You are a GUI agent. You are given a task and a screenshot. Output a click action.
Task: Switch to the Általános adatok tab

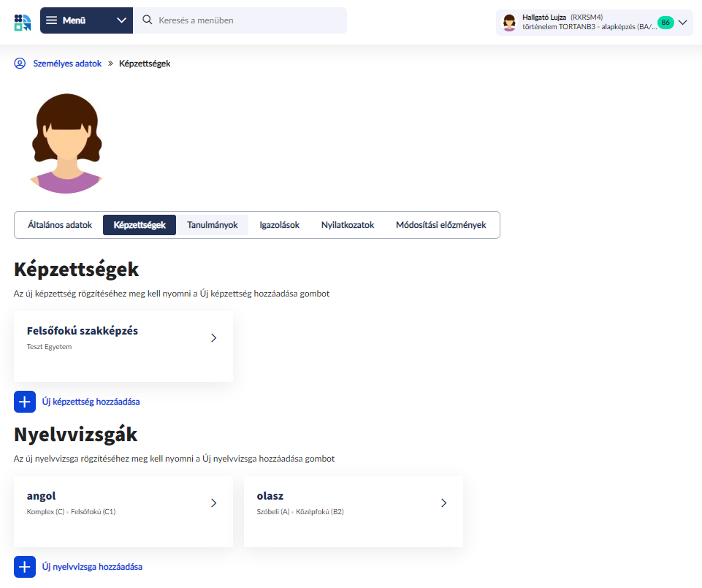click(x=60, y=225)
